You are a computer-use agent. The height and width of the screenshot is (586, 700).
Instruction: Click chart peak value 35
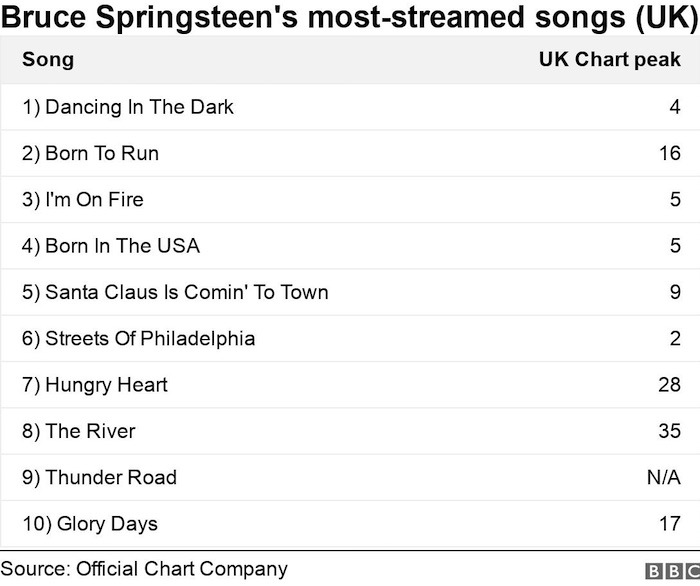pos(670,431)
